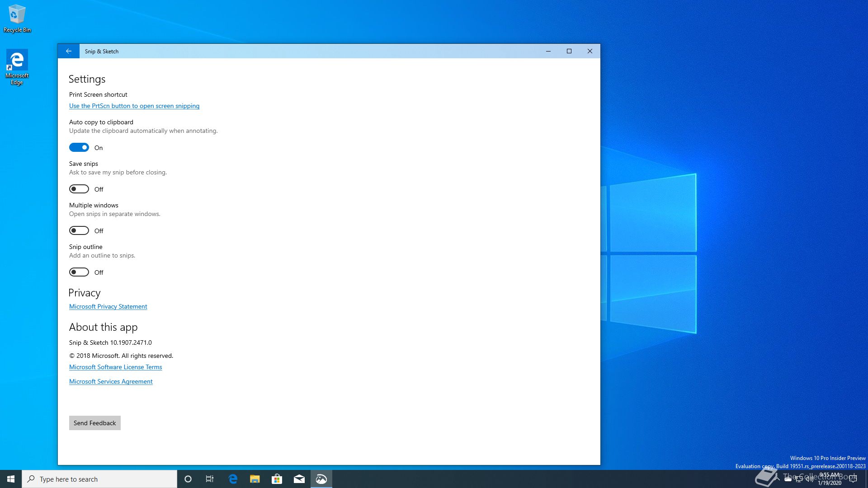Click the Cortana circle icon on taskbar
868x488 pixels.
188,479
